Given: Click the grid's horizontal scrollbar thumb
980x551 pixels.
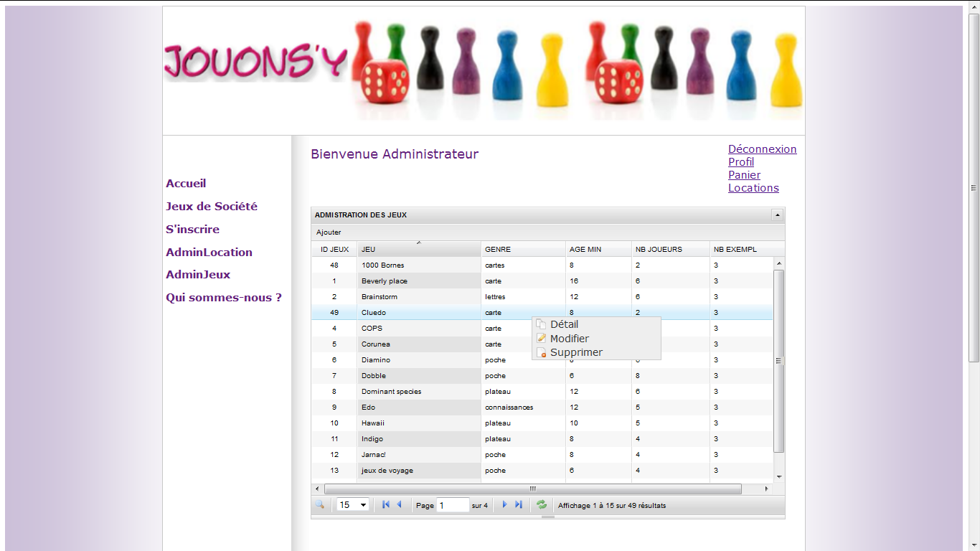Looking at the screenshot, I should pos(533,489).
